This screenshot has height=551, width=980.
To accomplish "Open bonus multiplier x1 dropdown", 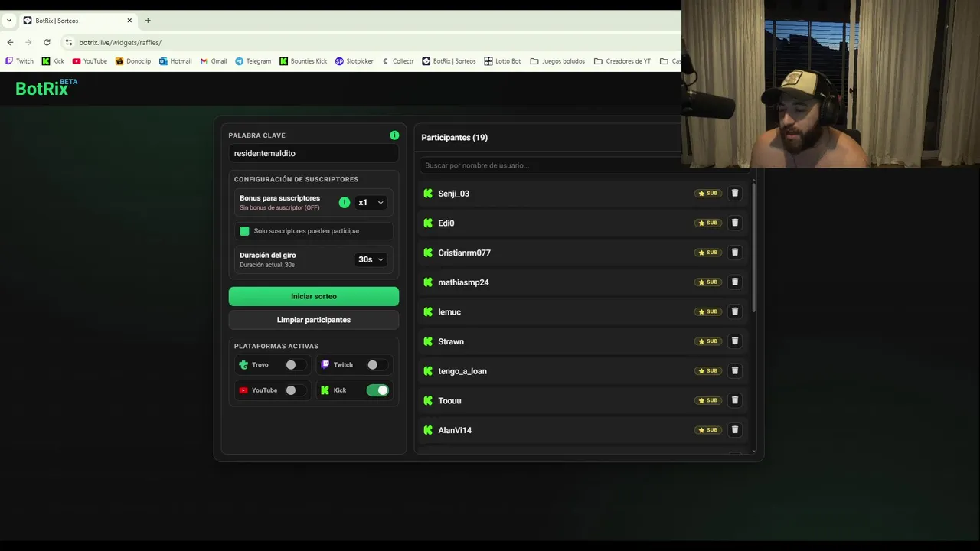I will [x=371, y=203].
